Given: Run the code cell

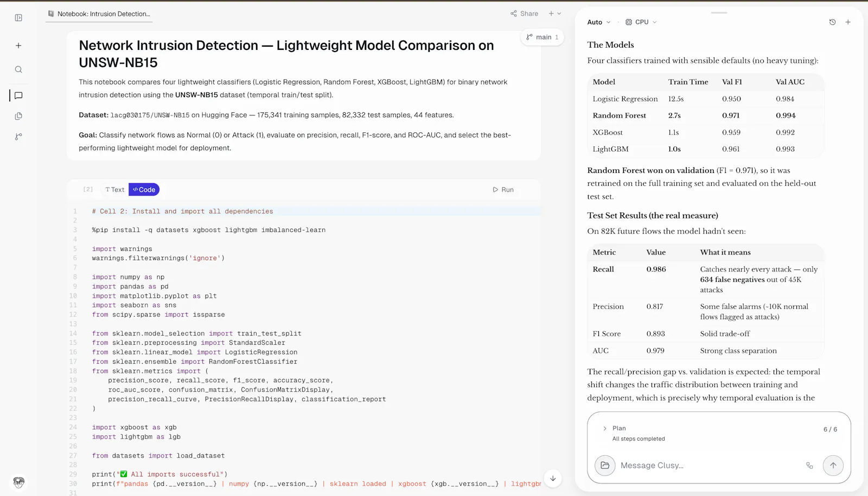Looking at the screenshot, I should click(503, 190).
